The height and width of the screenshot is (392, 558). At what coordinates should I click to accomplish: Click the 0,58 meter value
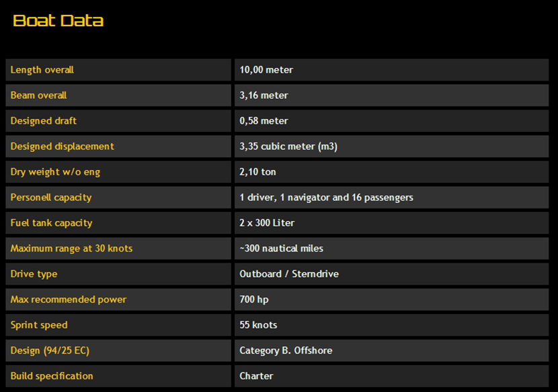[x=264, y=121]
